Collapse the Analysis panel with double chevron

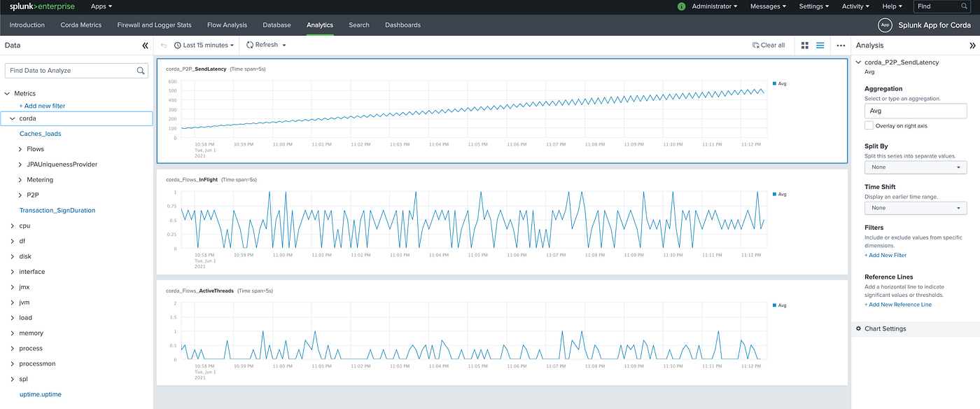pyautogui.click(x=972, y=45)
